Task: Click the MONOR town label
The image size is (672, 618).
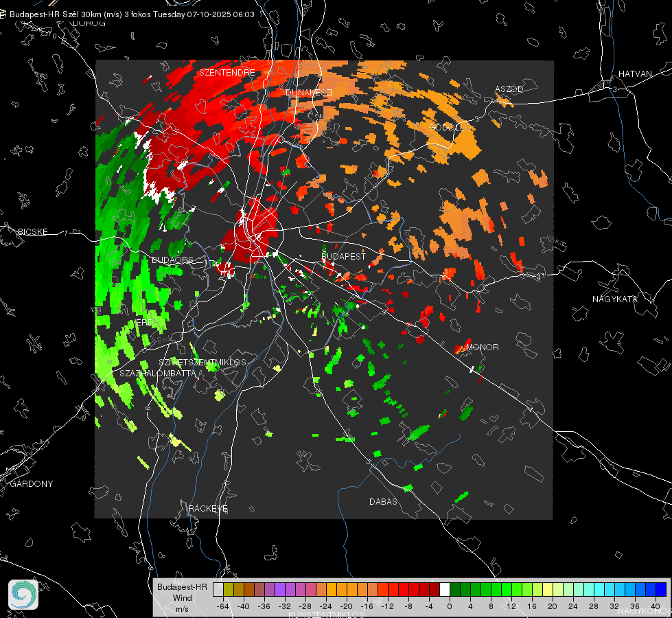Action: [x=482, y=347]
